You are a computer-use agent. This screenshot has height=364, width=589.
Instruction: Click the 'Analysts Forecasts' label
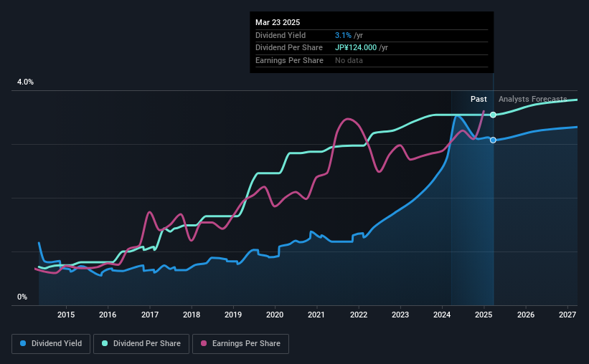(x=532, y=99)
